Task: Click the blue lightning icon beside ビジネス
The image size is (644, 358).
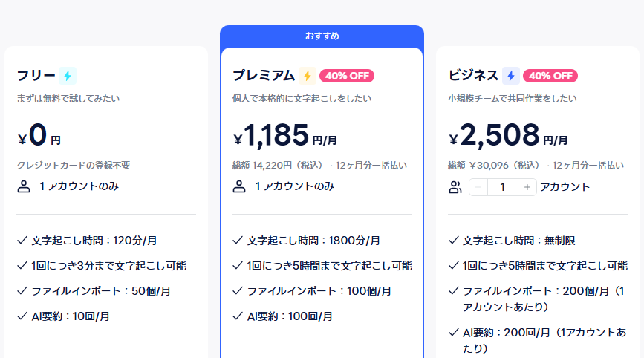Action: pos(511,76)
